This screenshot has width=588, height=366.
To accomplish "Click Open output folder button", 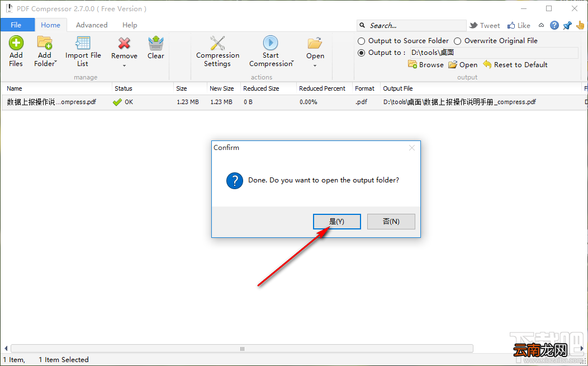I will [x=463, y=64].
